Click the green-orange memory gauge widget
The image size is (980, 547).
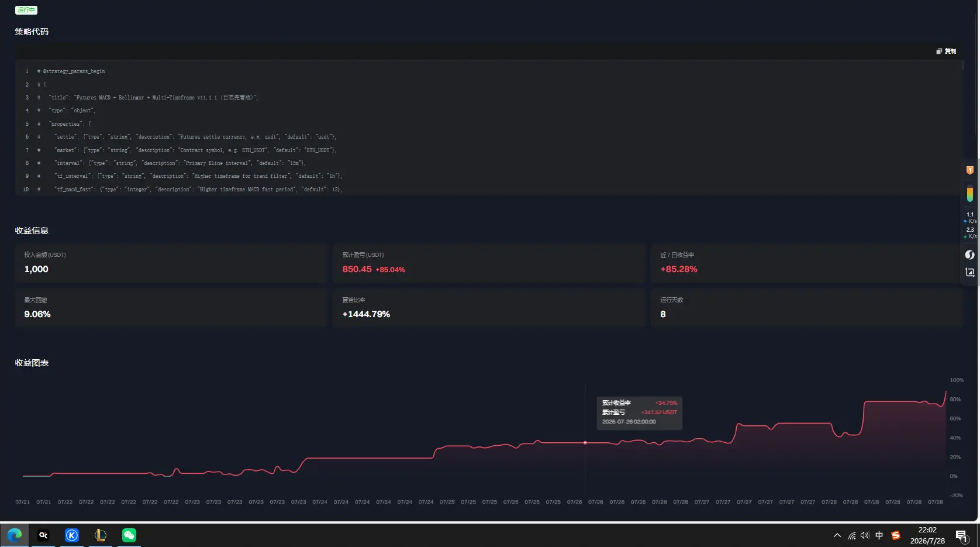[970, 194]
